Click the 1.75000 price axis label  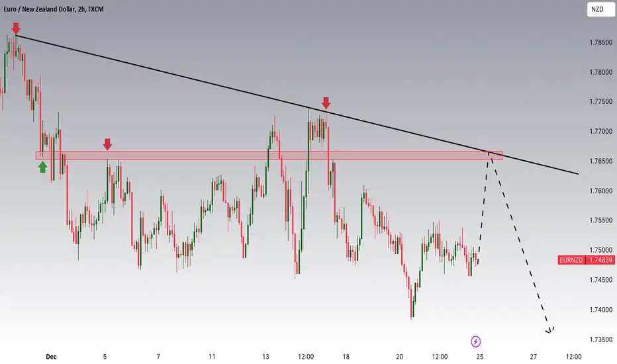[600, 250]
